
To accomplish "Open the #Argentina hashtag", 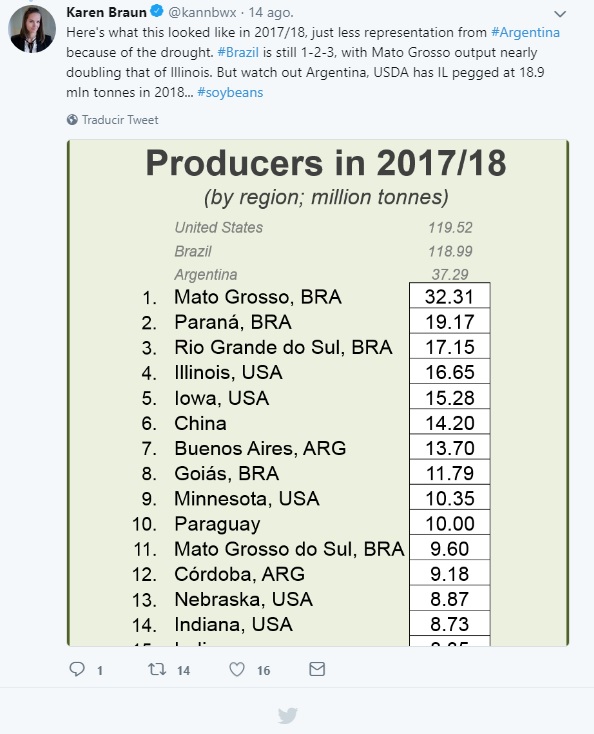I will click(x=525, y=32).
